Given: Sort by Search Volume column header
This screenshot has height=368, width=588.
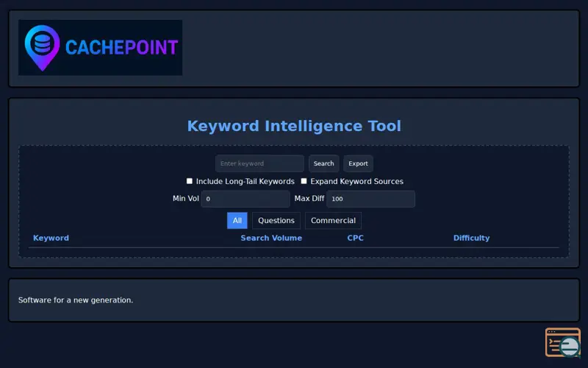Looking at the screenshot, I should (271, 238).
